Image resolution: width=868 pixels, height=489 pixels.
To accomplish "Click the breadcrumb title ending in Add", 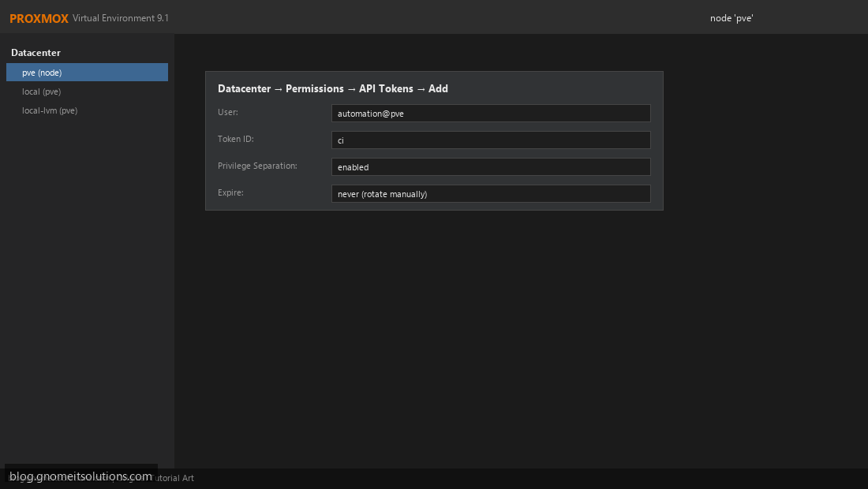I will tap(333, 88).
